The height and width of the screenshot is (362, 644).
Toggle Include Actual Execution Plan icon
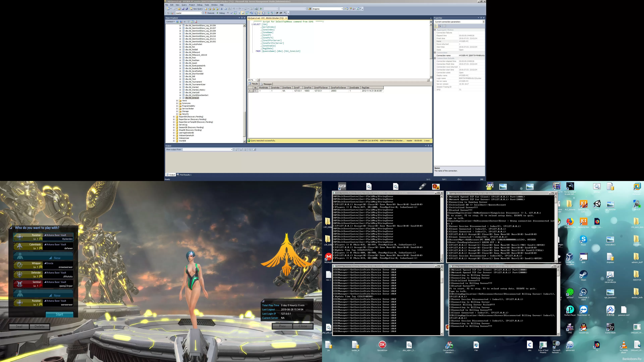tap(248, 13)
